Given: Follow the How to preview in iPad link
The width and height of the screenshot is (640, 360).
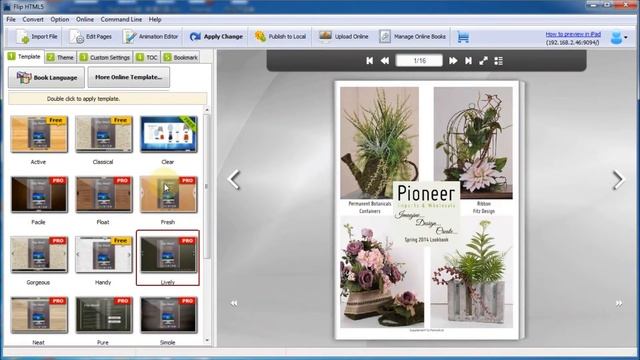Looking at the screenshot, I should tap(573, 34).
